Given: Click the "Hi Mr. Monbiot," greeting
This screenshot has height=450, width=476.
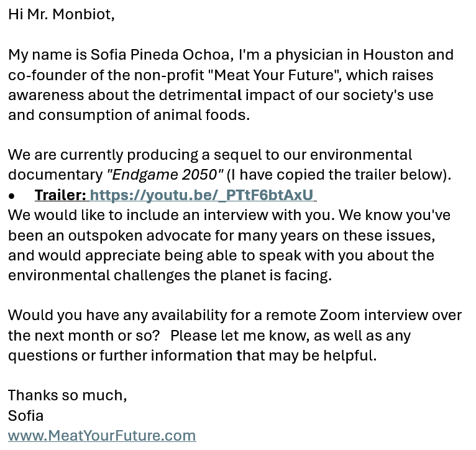Looking at the screenshot, I should [x=62, y=14].
